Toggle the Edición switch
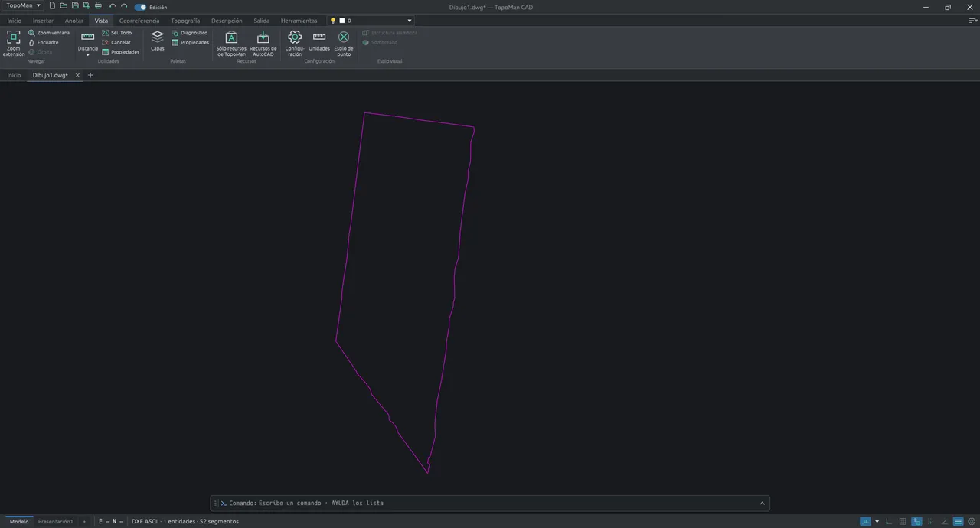 pos(140,7)
